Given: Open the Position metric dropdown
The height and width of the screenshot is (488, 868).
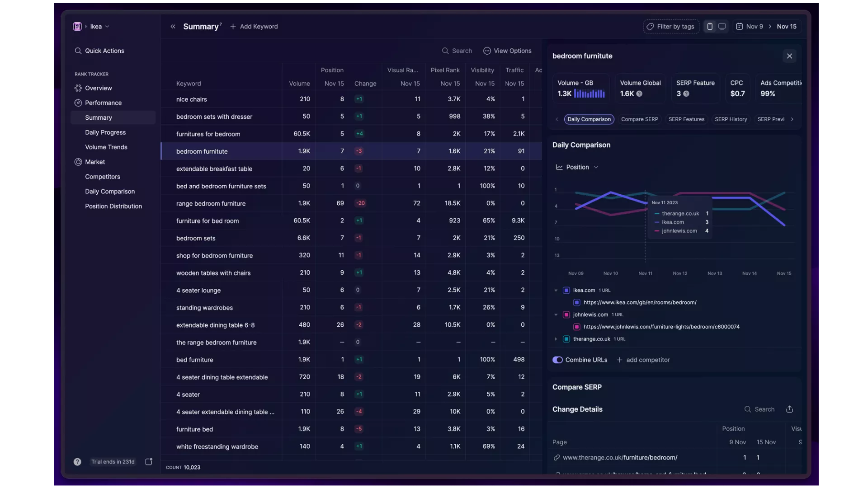Looking at the screenshot, I should click(577, 167).
